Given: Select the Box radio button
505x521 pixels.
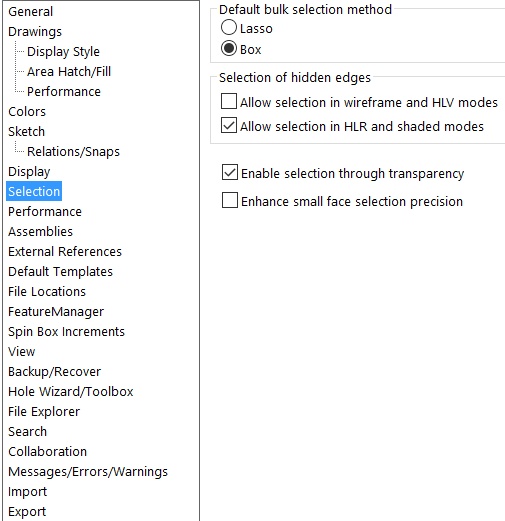Looking at the screenshot, I should point(229,49).
